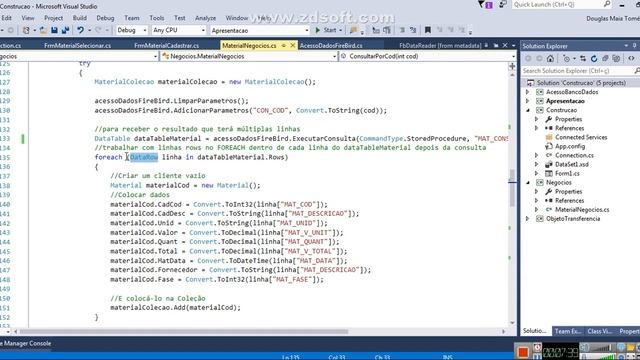Screen dimensions: 640x360
Task: Select MaterialNegocios.cs in Solution Explorer tree
Action: coord(582,210)
